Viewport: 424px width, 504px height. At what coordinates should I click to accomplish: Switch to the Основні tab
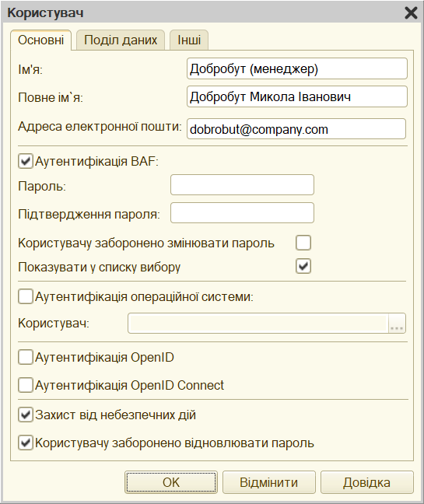[x=40, y=40]
